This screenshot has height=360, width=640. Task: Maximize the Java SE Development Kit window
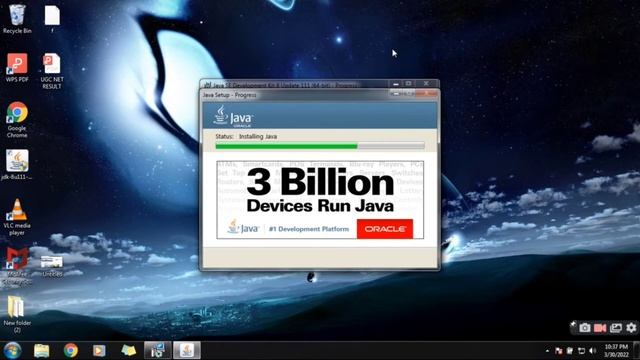pyautogui.click(x=409, y=83)
